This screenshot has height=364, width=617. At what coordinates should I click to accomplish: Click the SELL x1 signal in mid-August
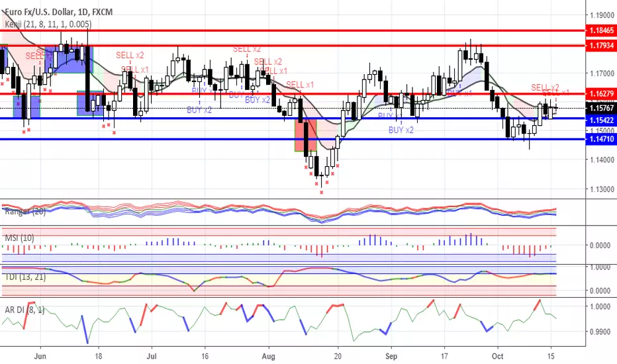click(x=300, y=85)
